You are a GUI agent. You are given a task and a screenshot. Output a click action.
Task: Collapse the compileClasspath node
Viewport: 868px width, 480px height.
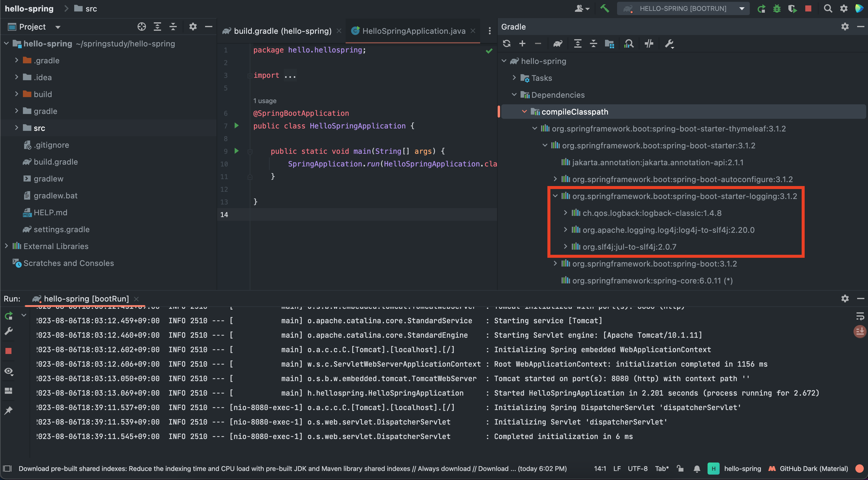(x=524, y=112)
